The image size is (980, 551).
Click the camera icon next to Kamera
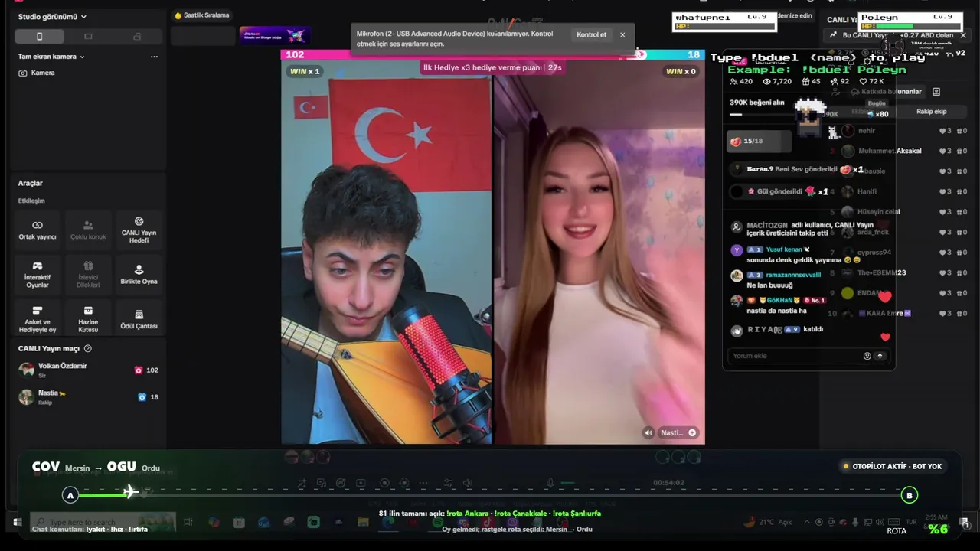[23, 73]
